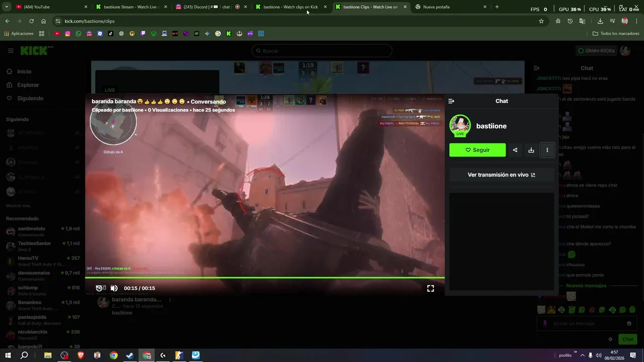Click the green Chat send button
Screen dimensions: 644x362
627,339
